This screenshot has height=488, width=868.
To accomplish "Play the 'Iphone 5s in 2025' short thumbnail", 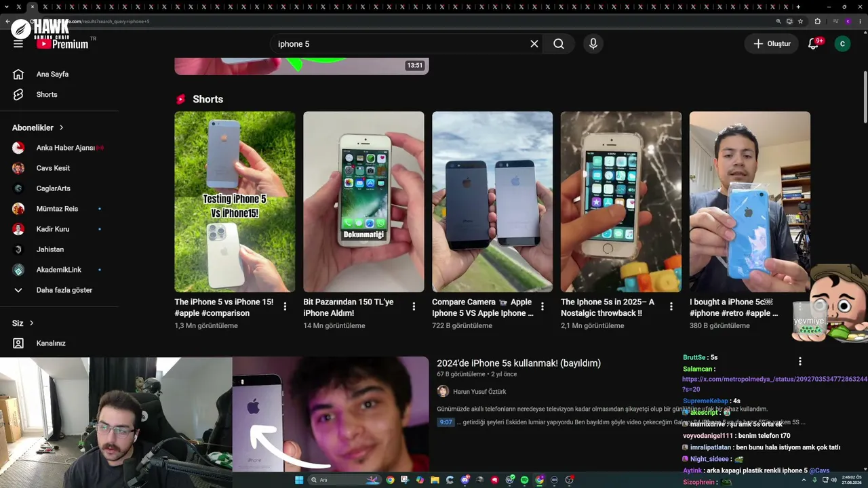I will tap(621, 202).
